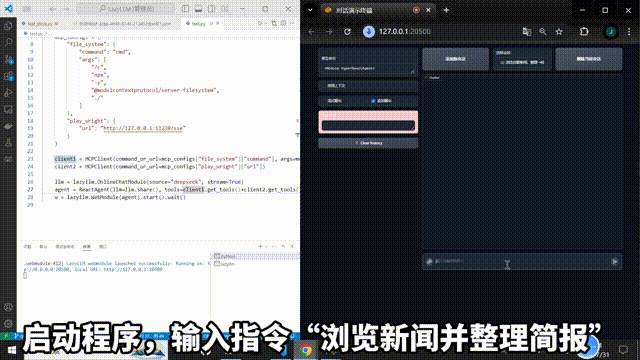Click the chat message input box

[521, 261]
